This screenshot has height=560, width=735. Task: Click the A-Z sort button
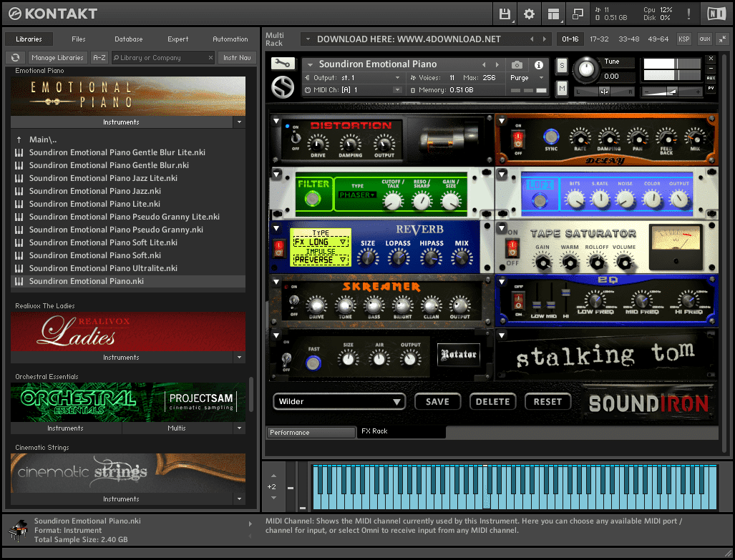tap(99, 58)
